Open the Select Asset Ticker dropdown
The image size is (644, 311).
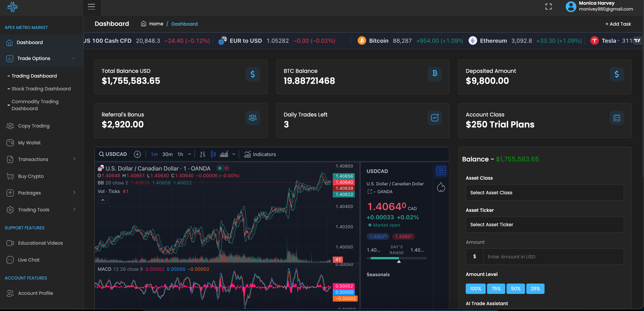coord(545,225)
